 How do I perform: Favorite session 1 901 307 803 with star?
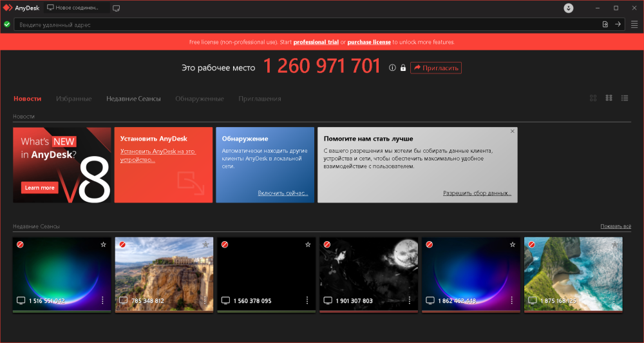point(410,244)
